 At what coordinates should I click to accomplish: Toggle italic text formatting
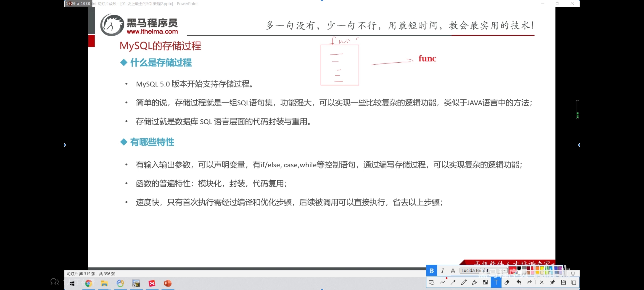(x=443, y=270)
